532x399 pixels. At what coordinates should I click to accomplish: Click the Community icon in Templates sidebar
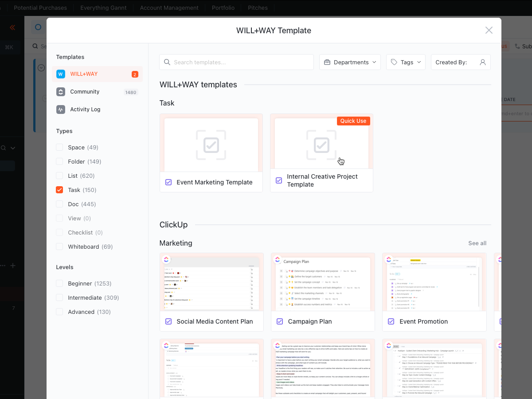(61, 92)
